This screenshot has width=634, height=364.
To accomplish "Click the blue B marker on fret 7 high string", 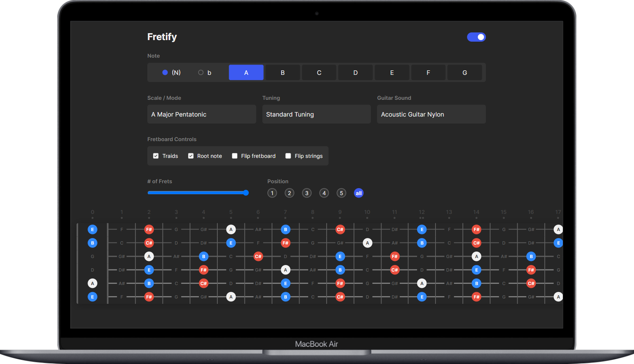I will pos(285,229).
